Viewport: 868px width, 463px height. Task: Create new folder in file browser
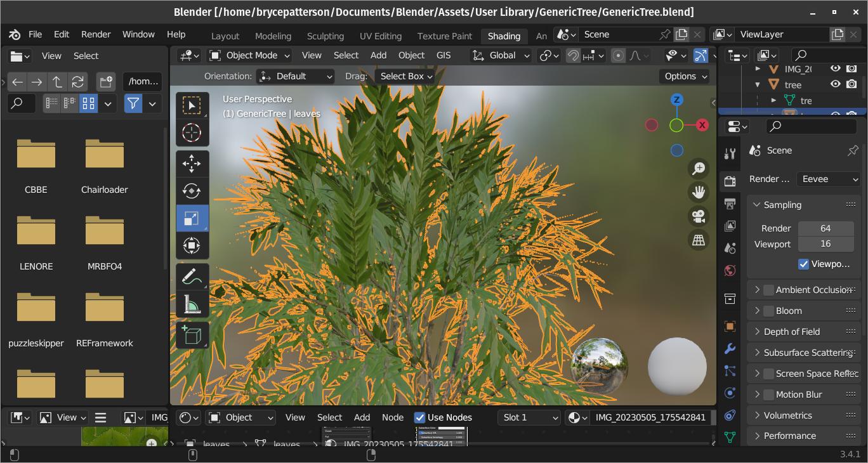point(106,81)
